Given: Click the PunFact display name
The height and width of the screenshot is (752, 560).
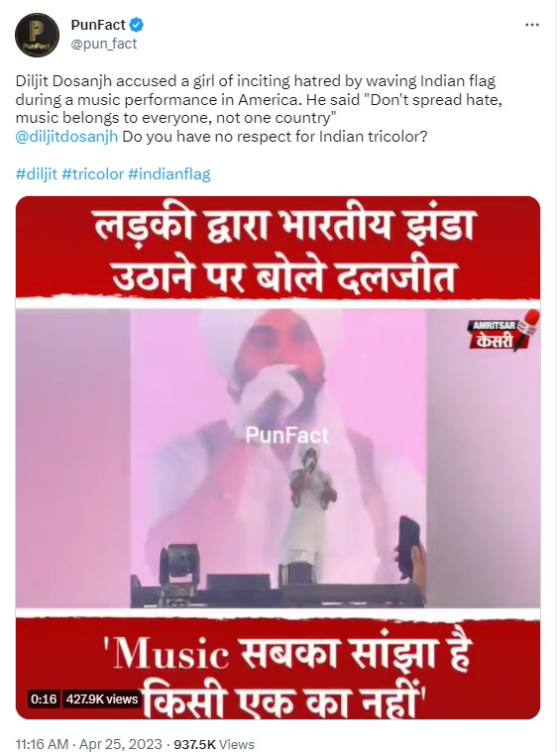Looking at the screenshot, I should [98, 25].
